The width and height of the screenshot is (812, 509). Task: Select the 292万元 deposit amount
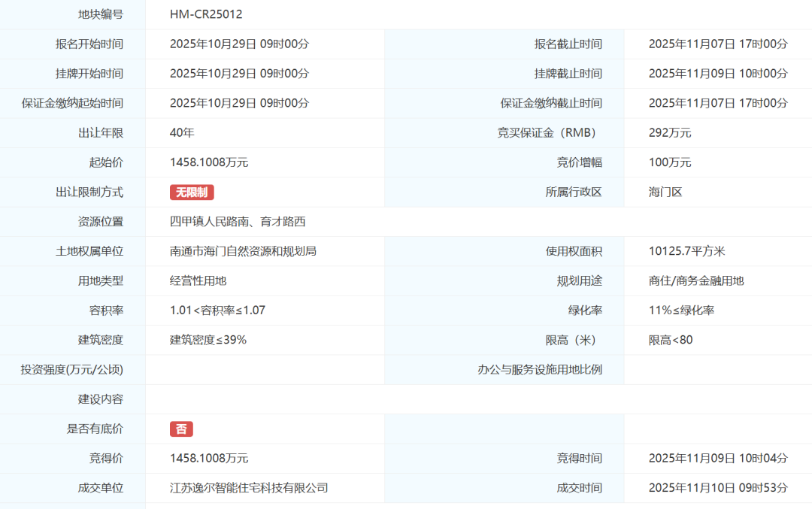[670, 133]
